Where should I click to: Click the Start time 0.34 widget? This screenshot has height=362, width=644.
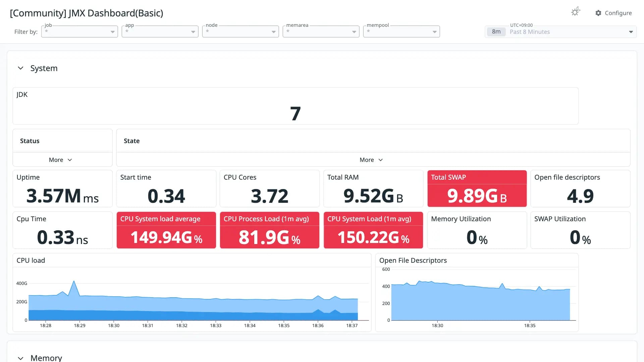pos(166,189)
